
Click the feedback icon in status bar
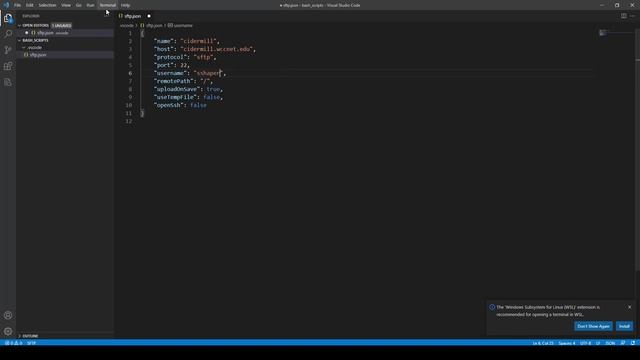point(622,343)
